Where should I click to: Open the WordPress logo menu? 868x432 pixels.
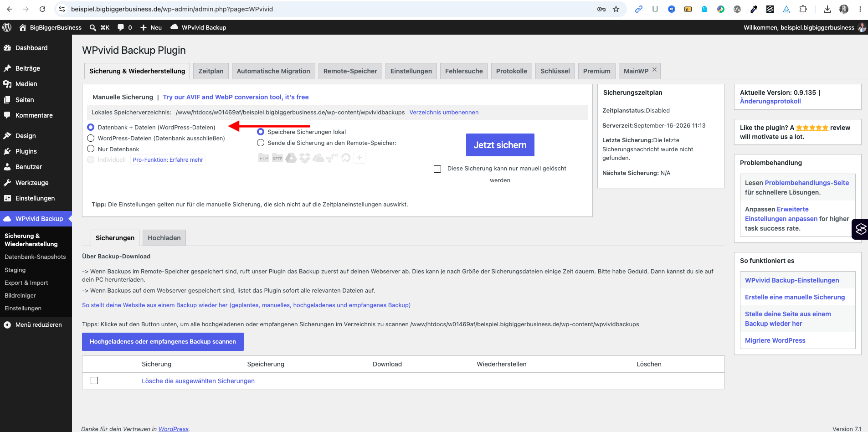pos(7,27)
